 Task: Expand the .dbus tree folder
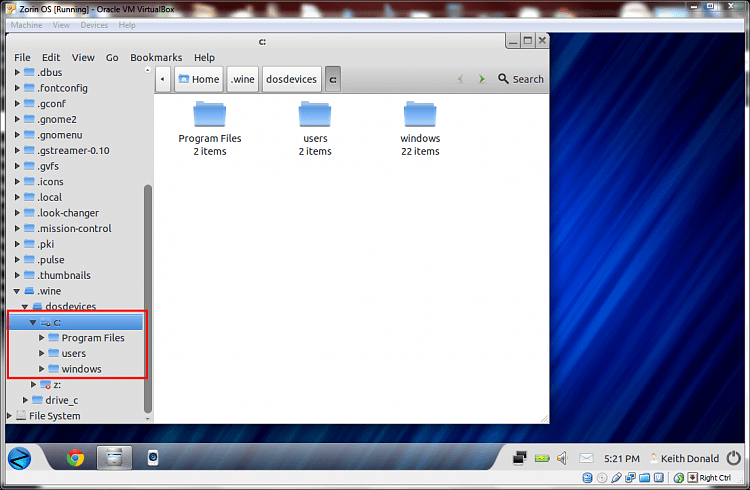(x=17, y=72)
